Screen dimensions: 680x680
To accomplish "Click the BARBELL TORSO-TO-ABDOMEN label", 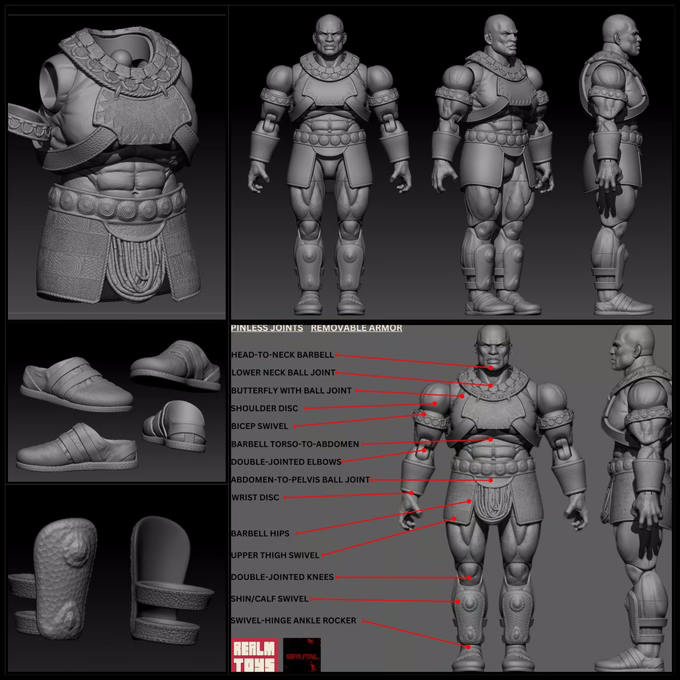I will (294, 444).
